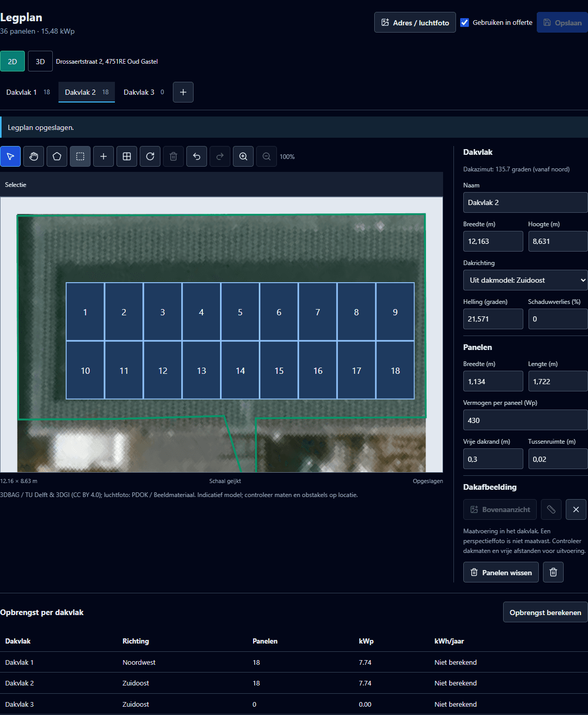Edit the roof Breedte field 12,163
Viewport: 588px width, 715px height.
[x=493, y=241]
